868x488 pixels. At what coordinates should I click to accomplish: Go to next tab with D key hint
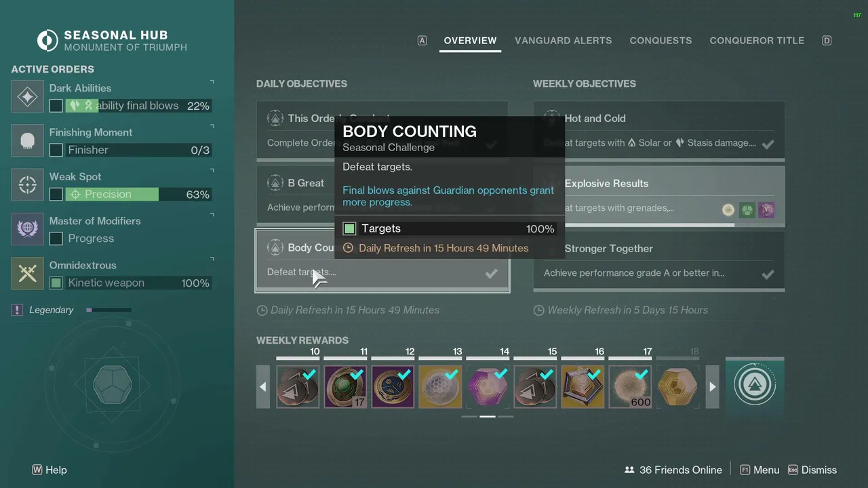[827, 41]
